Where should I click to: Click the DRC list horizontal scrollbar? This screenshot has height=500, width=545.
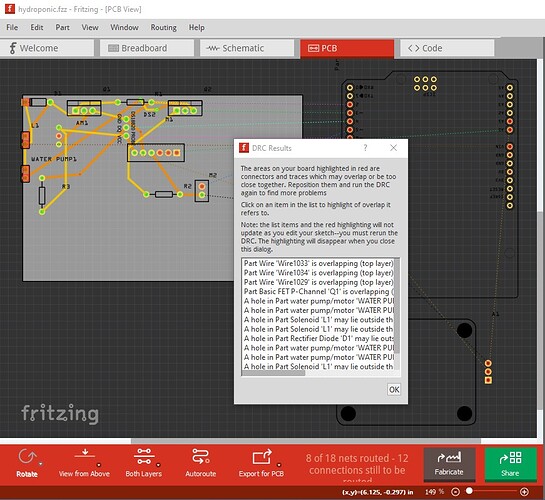click(x=274, y=373)
